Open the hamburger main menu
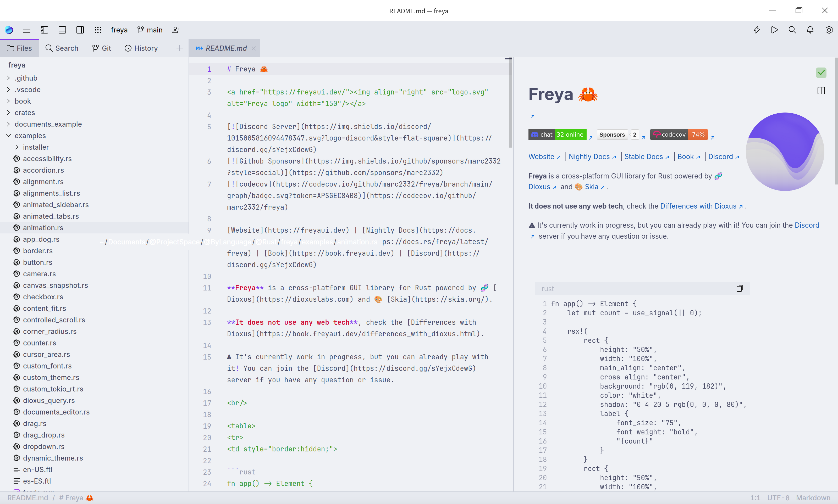Screen dimensions: 838x504 (26, 30)
